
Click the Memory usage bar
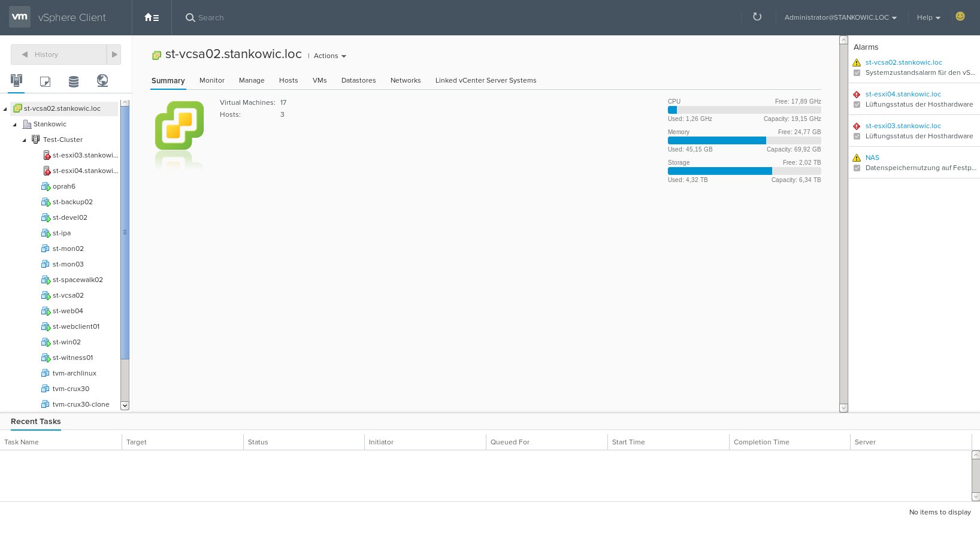(744, 141)
